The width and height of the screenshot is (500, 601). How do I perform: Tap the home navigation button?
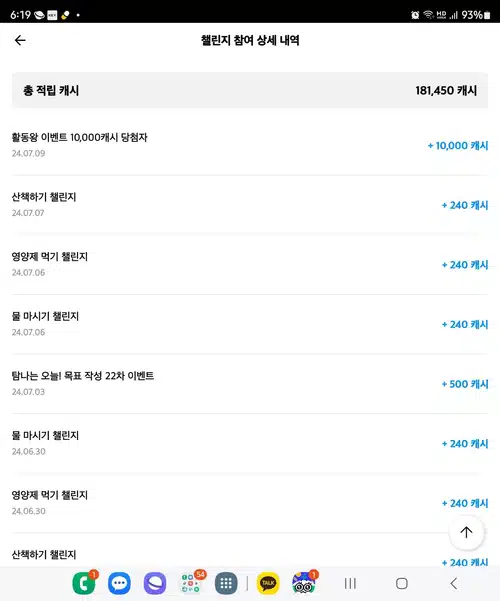pyautogui.click(x=401, y=583)
